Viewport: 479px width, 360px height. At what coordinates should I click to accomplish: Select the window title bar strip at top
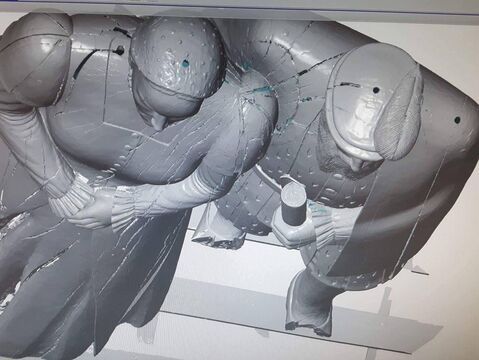pyautogui.click(x=239, y=5)
